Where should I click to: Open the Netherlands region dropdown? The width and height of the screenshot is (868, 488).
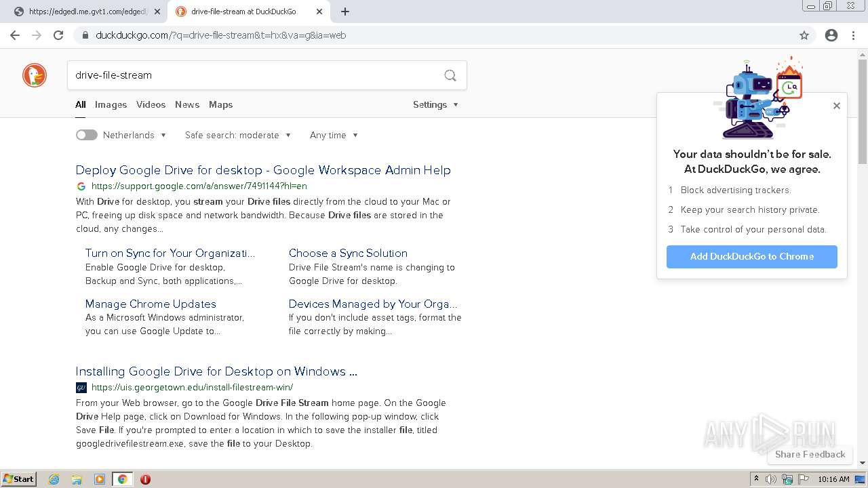135,135
